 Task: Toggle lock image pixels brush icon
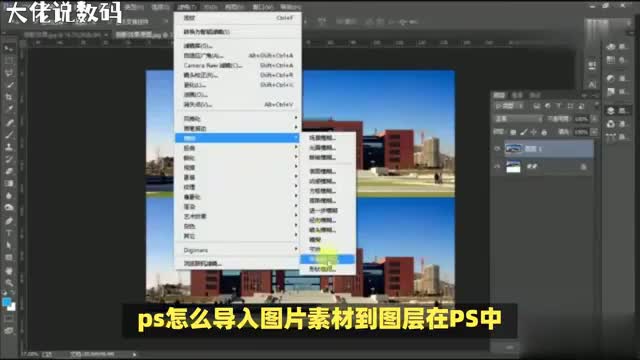[523, 132]
